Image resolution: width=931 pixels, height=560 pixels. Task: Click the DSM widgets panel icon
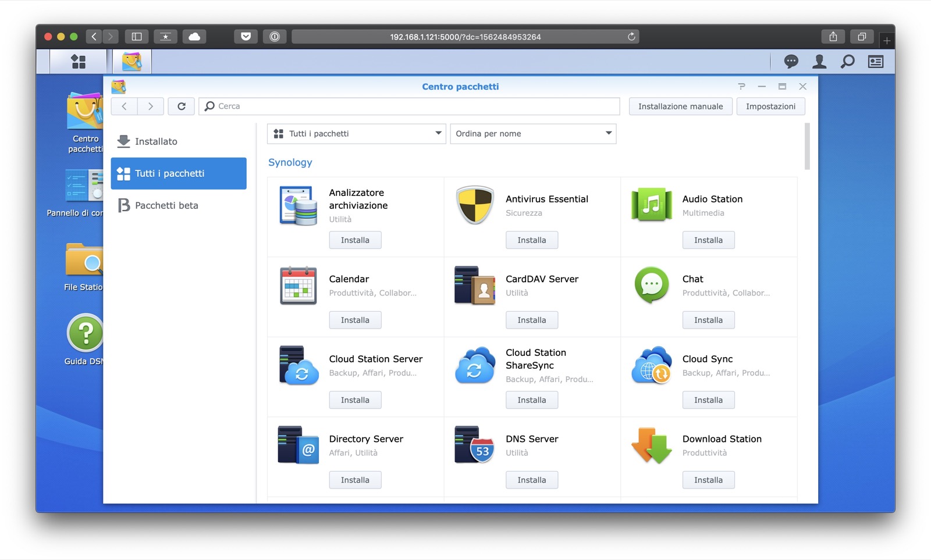(876, 62)
